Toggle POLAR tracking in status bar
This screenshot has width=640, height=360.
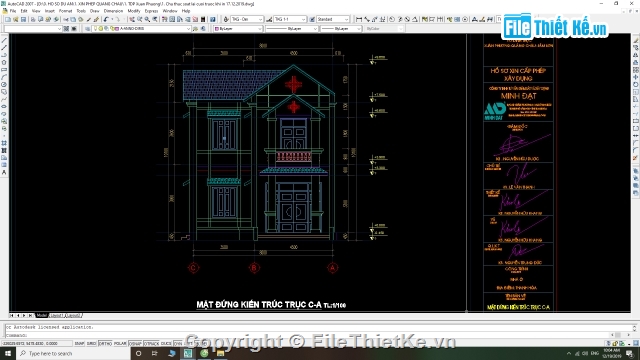pyautogui.click(x=120, y=344)
